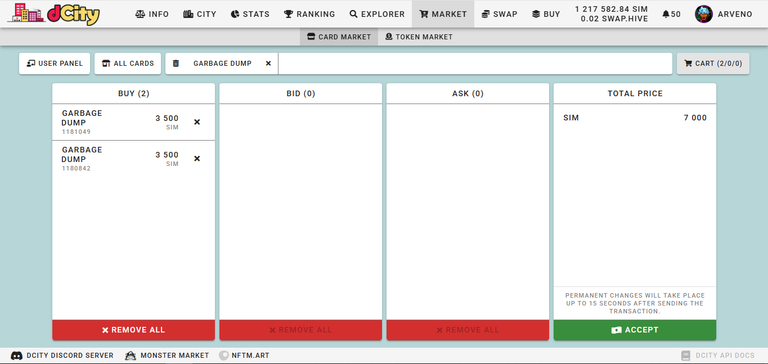Go to the Explorer page
Image resolution: width=768 pixels, height=364 pixels.
click(377, 14)
